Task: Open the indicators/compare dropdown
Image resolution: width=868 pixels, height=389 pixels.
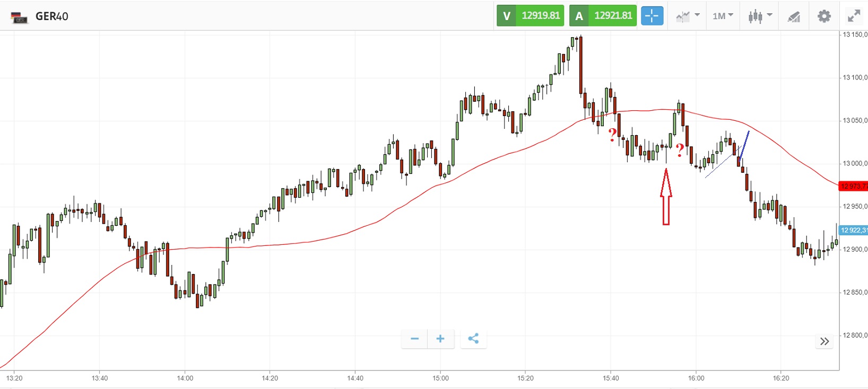Action: pyautogui.click(x=688, y=16)
